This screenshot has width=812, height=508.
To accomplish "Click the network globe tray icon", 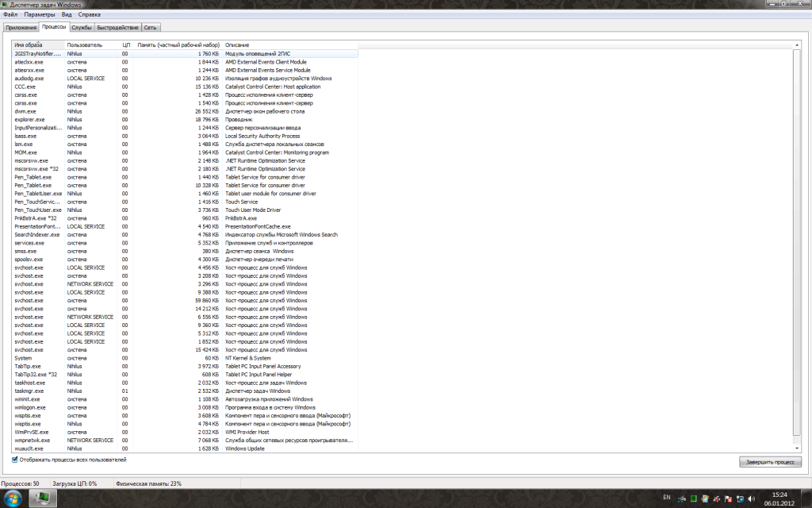I will pos(740,499).
